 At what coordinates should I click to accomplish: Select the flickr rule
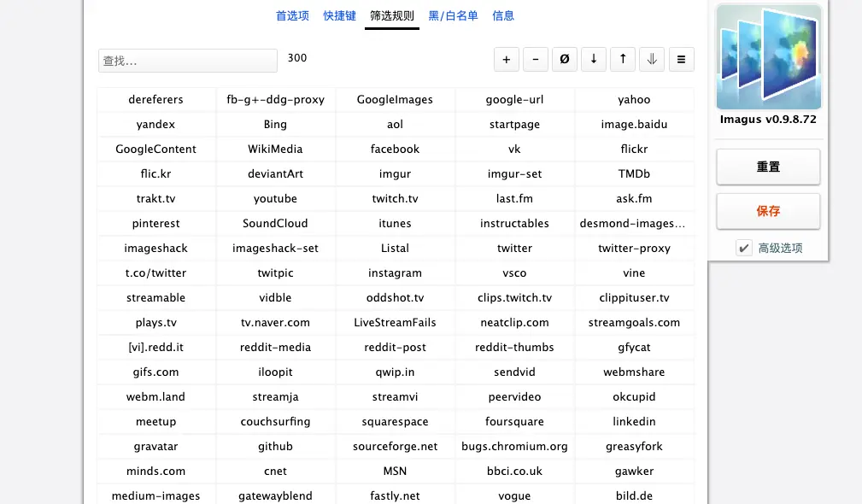click(635, 149)
